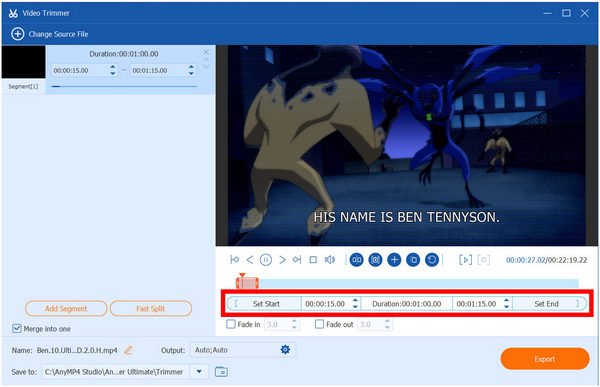The image size is (600, 387).
Task: Click the Change Source File plus icon
Action: pyautogui.click(x=18, y=34)
